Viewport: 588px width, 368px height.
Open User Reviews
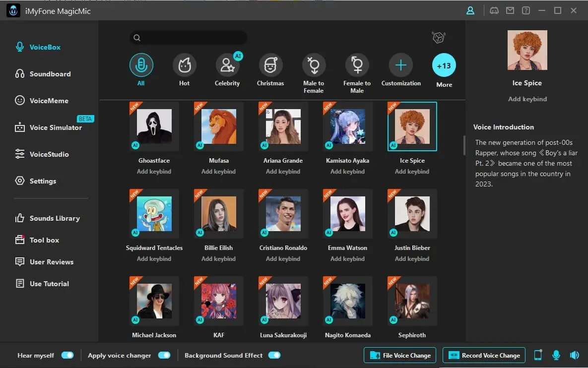point(44,261)
